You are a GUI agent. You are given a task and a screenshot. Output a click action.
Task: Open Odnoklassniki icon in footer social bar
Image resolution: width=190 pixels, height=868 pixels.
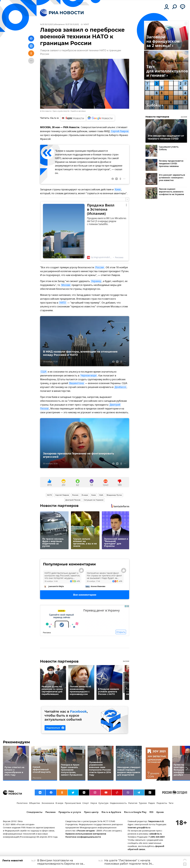point(62,792)
